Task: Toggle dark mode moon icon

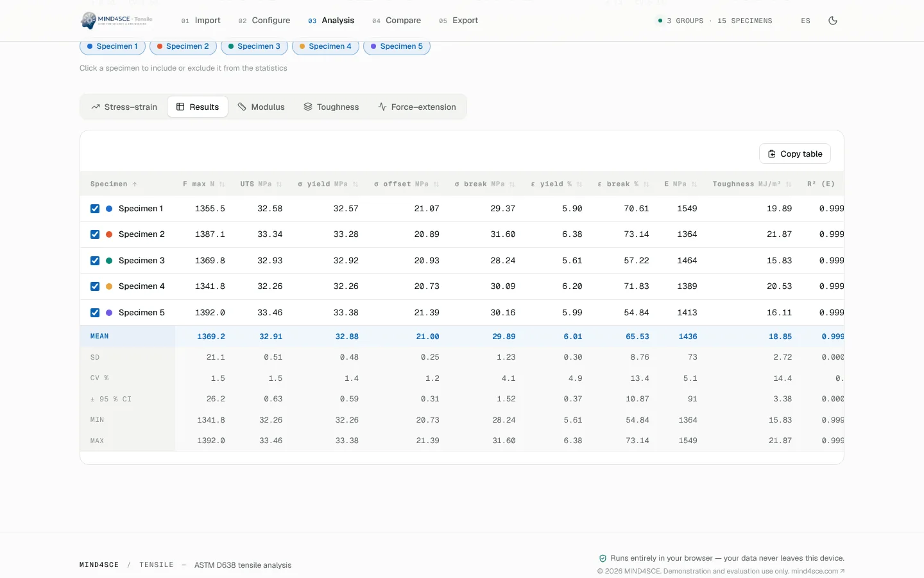Action: 833,21
